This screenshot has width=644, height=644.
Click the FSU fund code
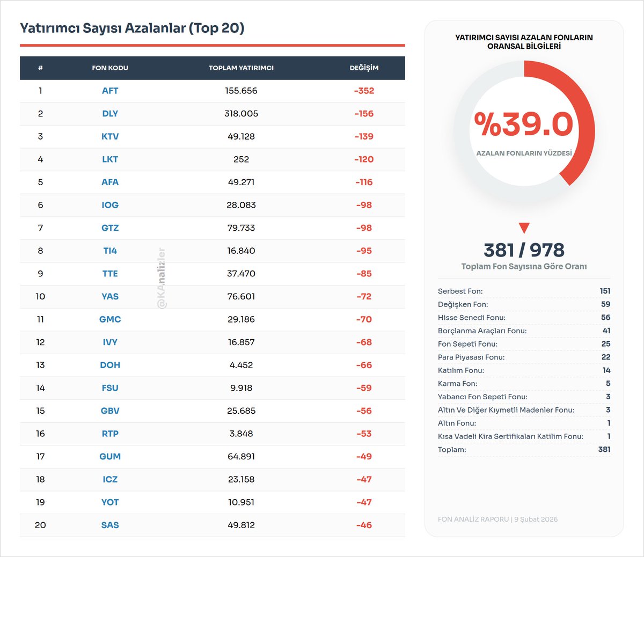click(110, 388)
